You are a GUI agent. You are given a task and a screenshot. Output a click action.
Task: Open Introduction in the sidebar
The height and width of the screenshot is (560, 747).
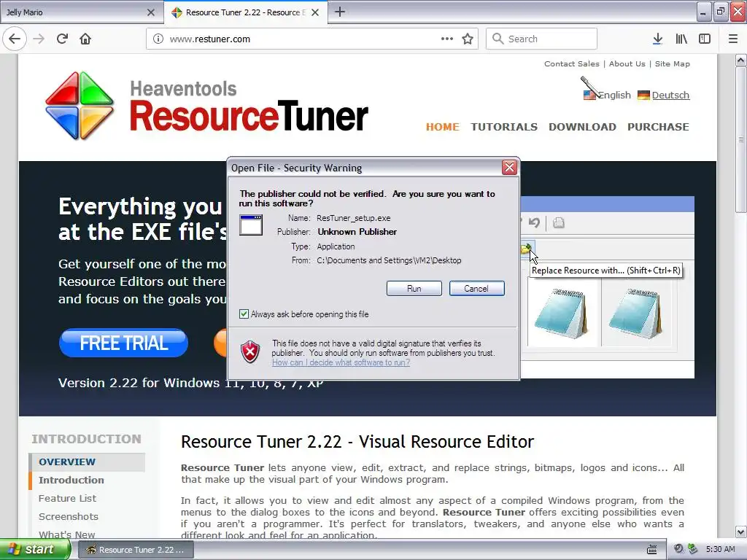(71, 480)
